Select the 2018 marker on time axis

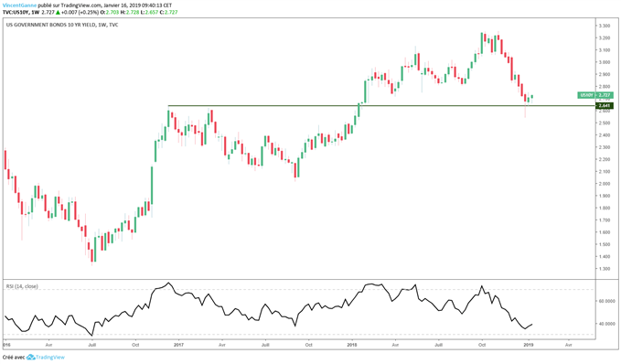point(352,345)
